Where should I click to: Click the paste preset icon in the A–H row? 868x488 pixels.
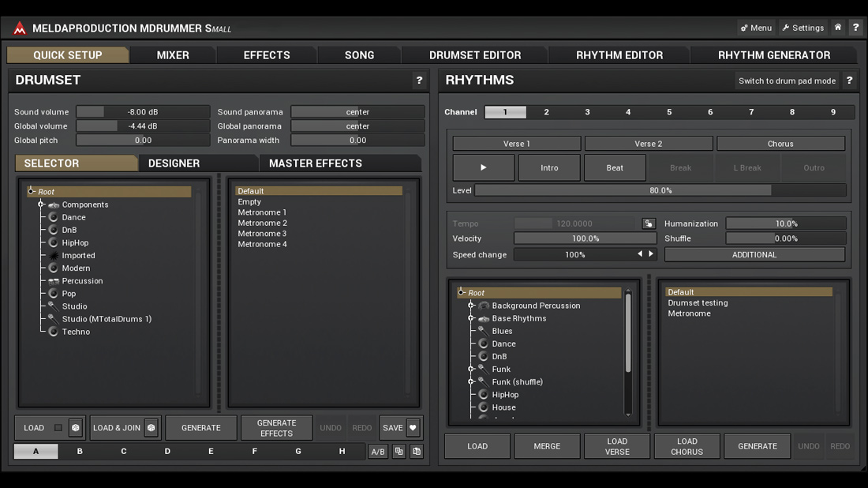tap(417, 452)
